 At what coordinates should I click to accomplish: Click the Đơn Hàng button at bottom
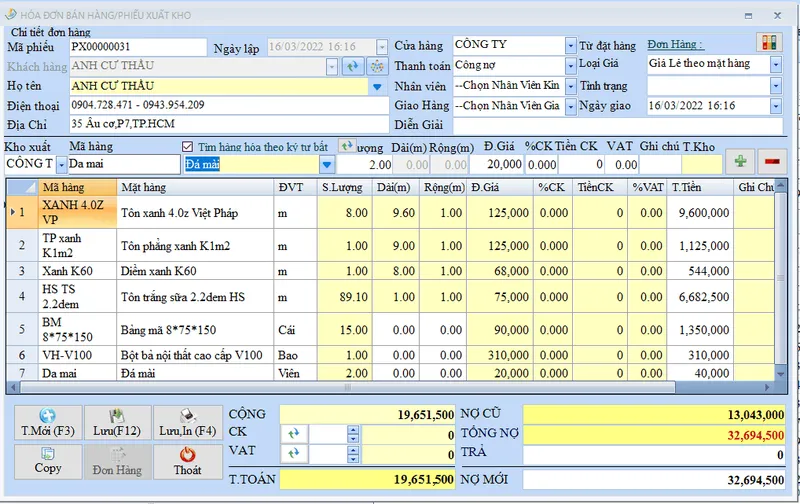[117, 461]
